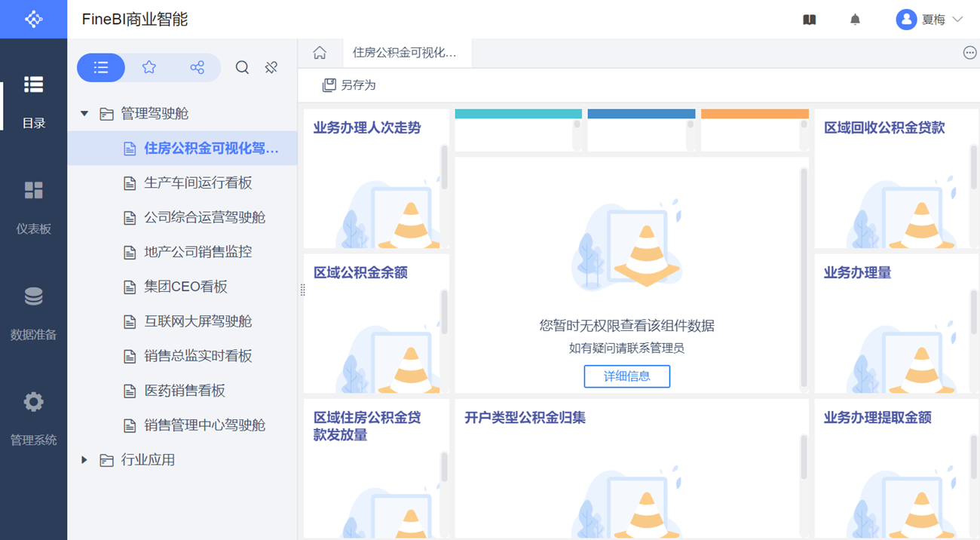
Task: Click the document icon beside 集团CEO看板
Action: pyautogui.click(x=130, y=287)
